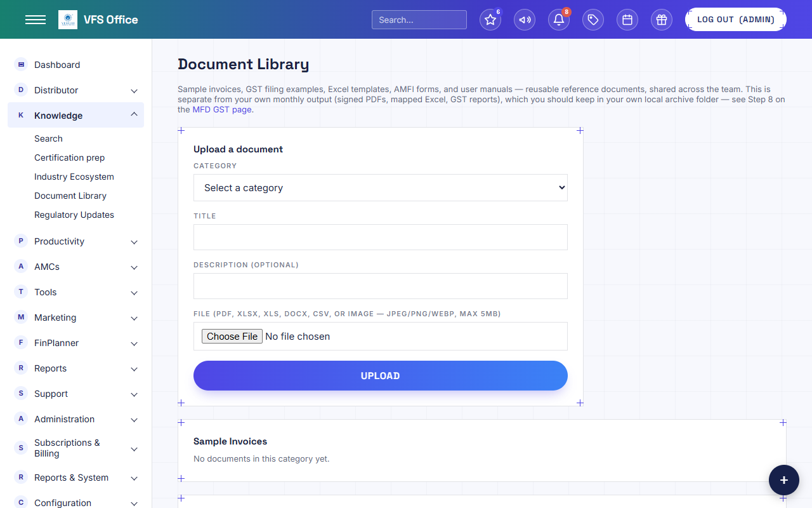Viewport: 812px width, 508px height.
Task: Open Search under Knowledge
Action: [x=48, y=138]
